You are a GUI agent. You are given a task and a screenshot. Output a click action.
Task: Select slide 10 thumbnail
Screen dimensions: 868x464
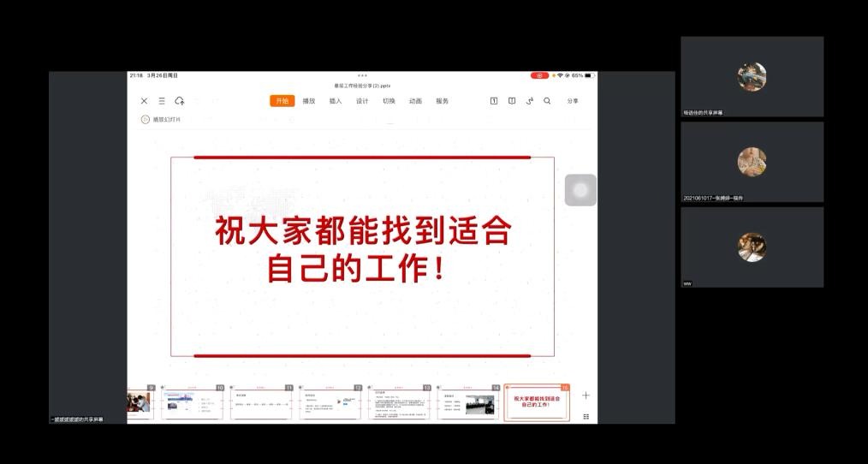(x=193, y=403)
